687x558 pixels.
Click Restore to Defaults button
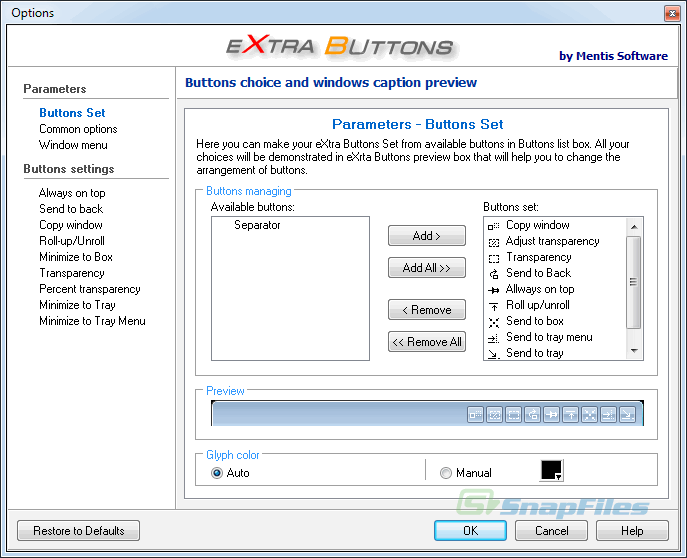click(78, 531)
